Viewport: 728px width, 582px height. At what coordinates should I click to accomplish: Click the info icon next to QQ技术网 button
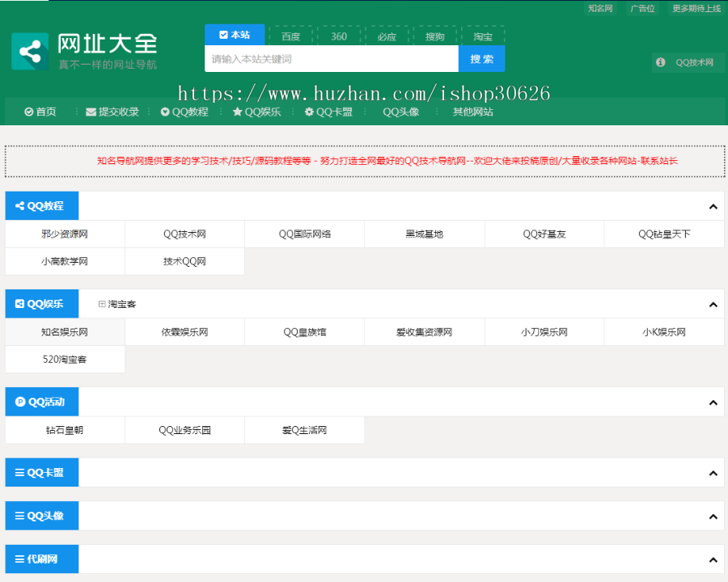point(660,61)
